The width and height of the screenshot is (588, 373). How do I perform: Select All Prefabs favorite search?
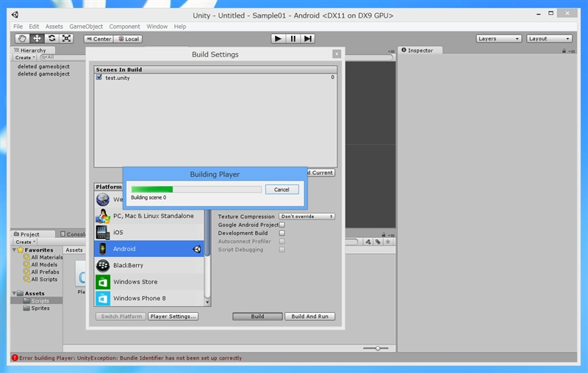[41, 272]
